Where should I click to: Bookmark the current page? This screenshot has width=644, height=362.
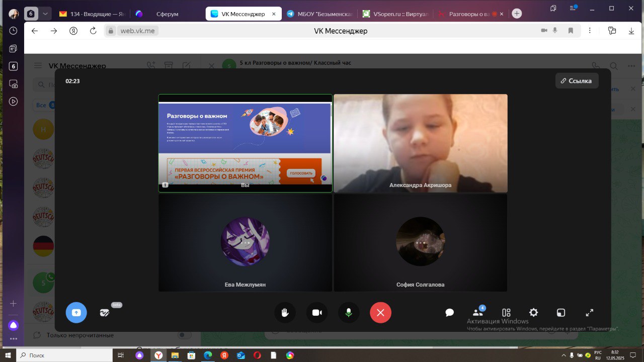(571, 31)
